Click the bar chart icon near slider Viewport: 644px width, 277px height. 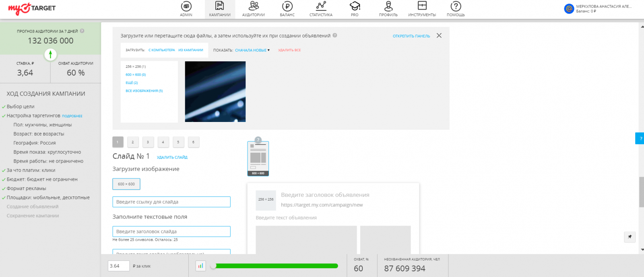(x=200, y=266)
